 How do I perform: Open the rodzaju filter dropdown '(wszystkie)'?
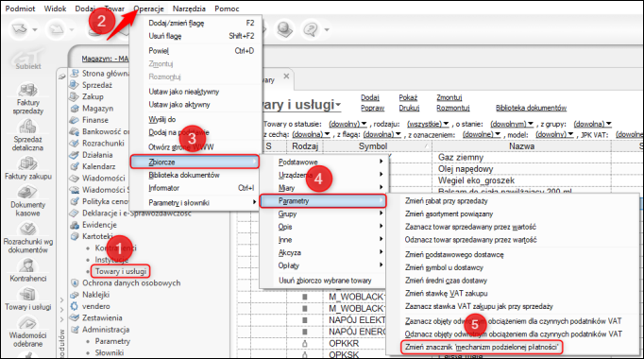click(428, 124)
